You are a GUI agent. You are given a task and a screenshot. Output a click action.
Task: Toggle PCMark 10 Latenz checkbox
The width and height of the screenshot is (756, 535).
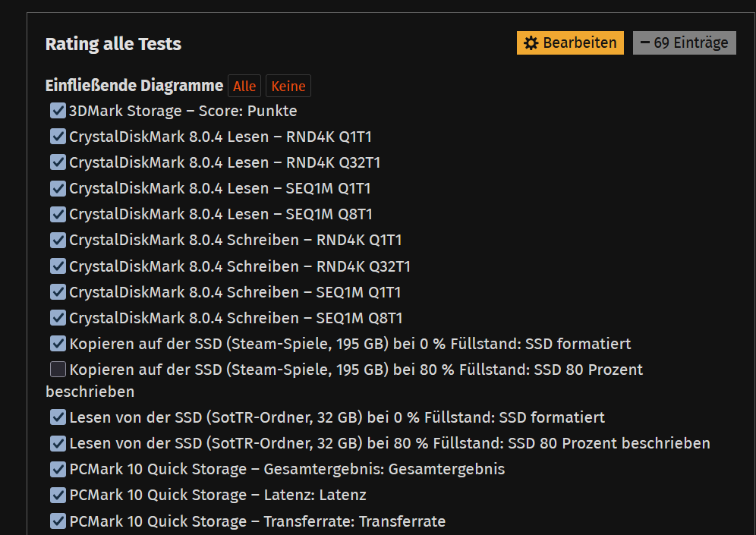point(58,495)
